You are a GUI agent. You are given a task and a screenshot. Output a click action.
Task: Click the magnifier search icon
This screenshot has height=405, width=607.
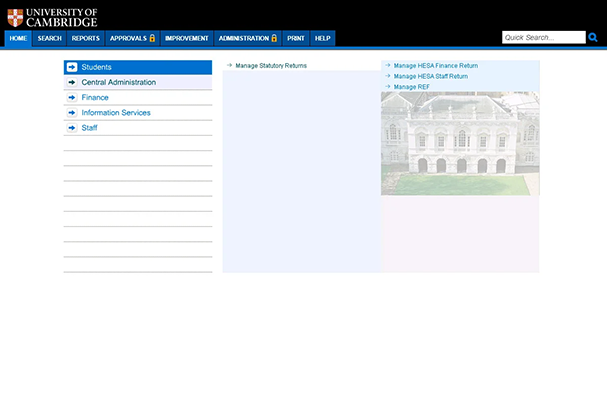click(x=593, y=37)
